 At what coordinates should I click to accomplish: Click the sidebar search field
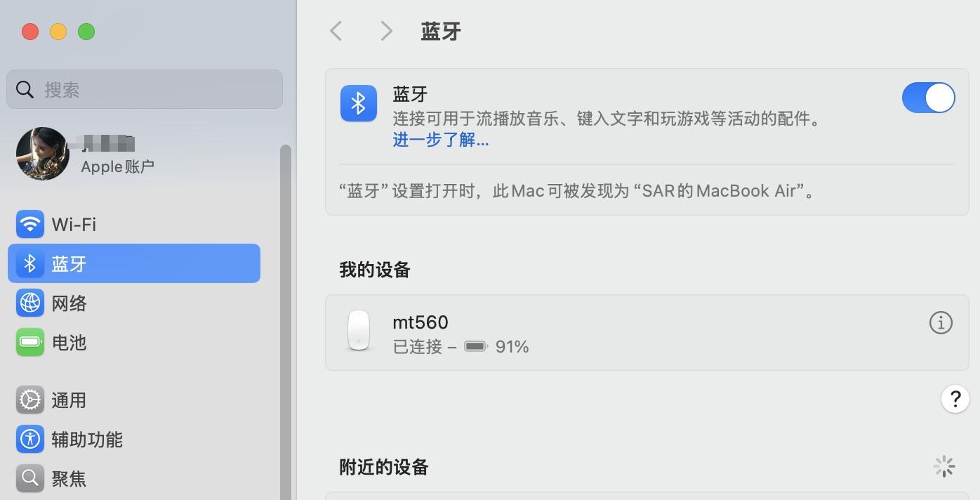point(144,89)
